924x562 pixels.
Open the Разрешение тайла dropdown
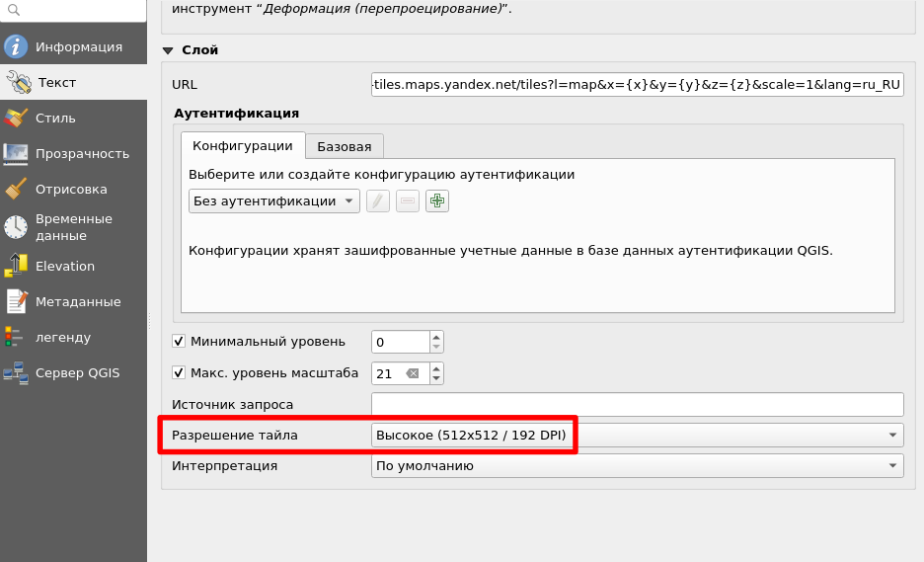click(x=637, y=436)
